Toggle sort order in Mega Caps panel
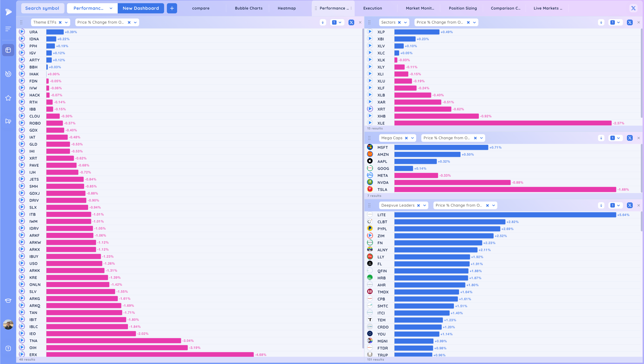This screenshot has width=644, height=364. tap(601, 138)
